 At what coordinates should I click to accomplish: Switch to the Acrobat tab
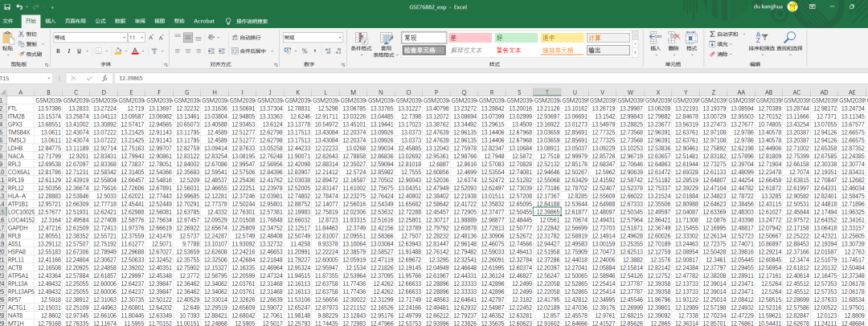tap(203, 21)
